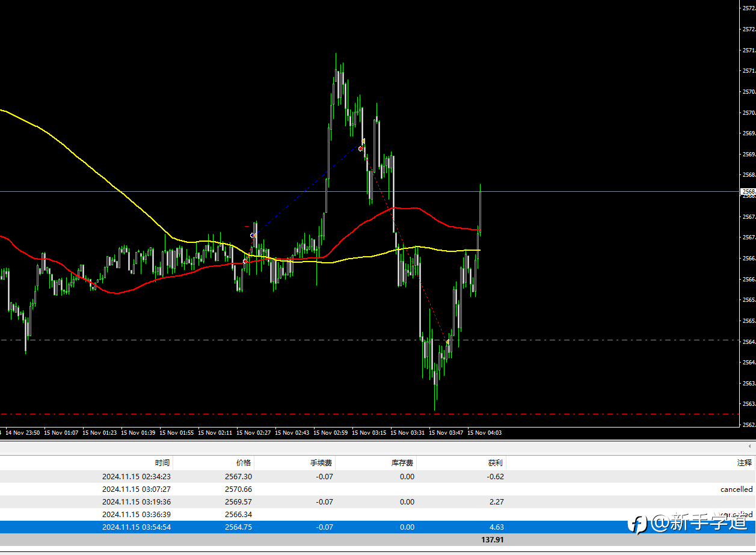Click the total profit value 137.91

pos(492,540)
